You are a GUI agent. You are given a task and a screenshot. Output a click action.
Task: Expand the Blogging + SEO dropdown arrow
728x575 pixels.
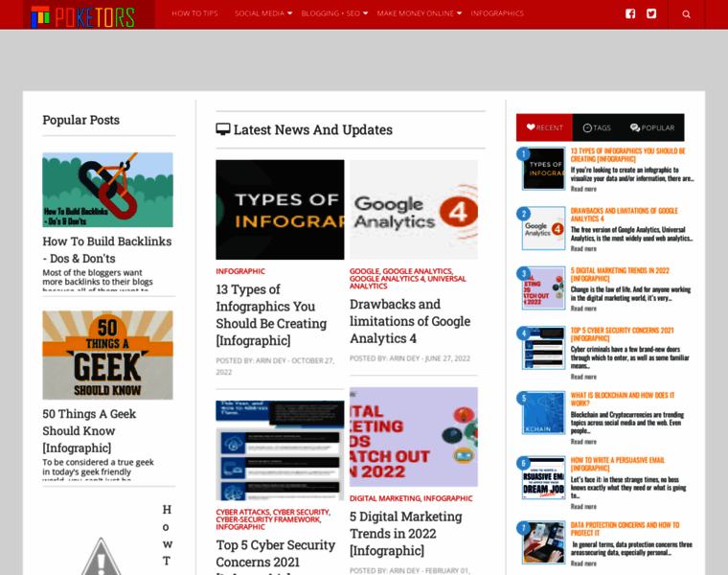(x=365, y=13)
